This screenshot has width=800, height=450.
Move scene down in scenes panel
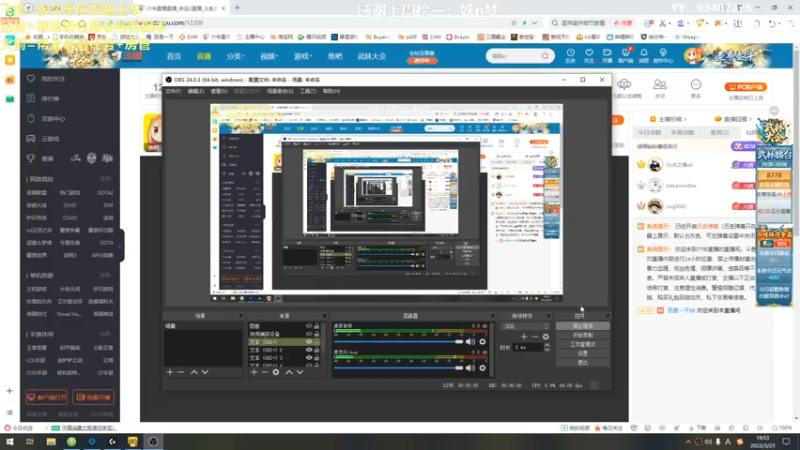click(205, 372)
